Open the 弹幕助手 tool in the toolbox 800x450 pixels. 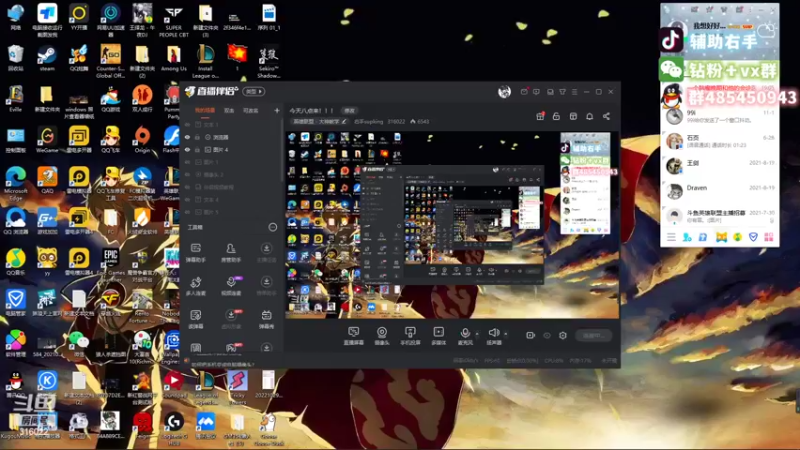point(195,253)
